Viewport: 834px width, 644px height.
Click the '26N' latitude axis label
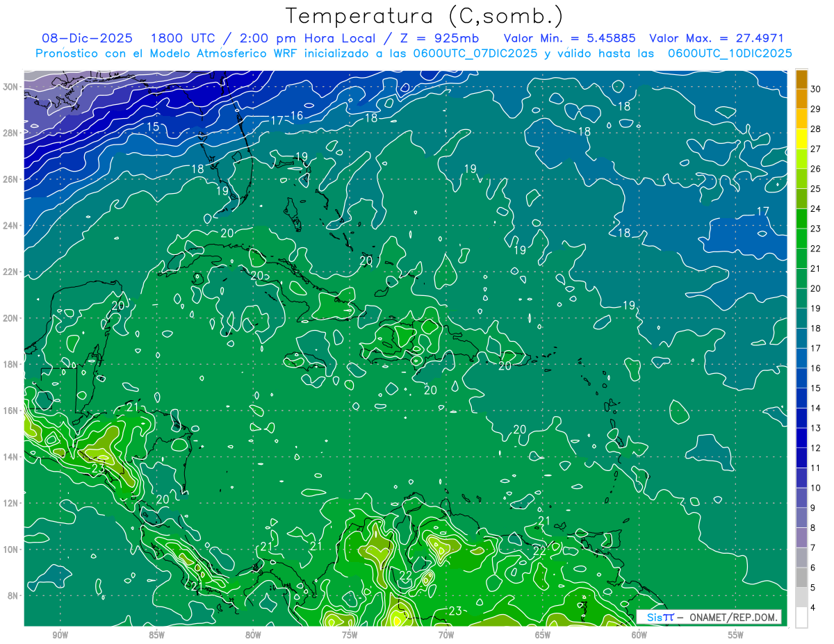pos(10,179)
